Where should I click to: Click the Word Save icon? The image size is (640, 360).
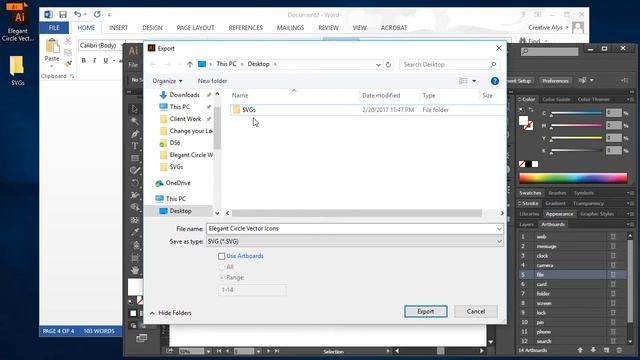63,15
